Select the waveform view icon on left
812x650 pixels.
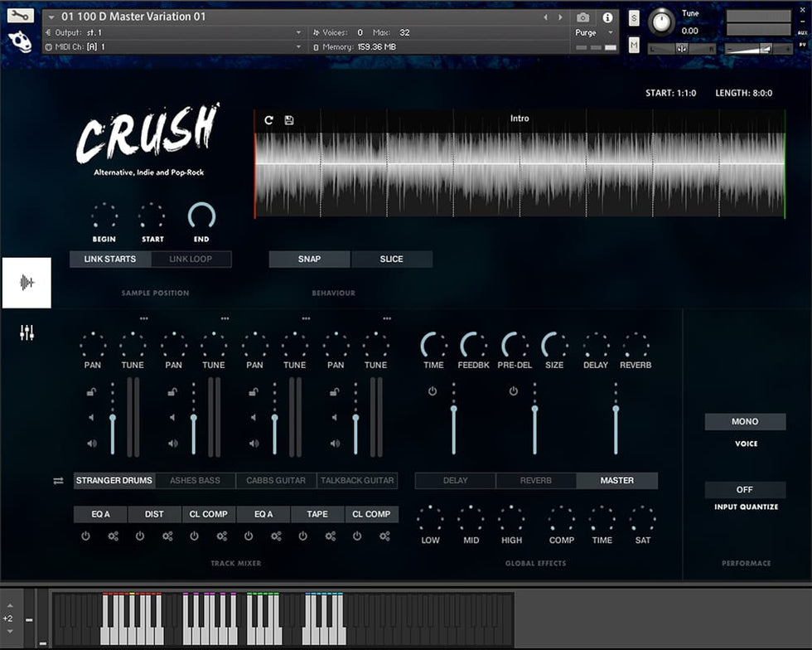point(27,283)
